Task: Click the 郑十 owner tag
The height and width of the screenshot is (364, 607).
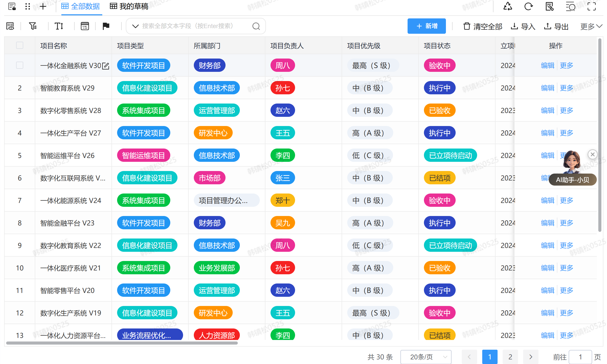Action: tap(283, 200)
